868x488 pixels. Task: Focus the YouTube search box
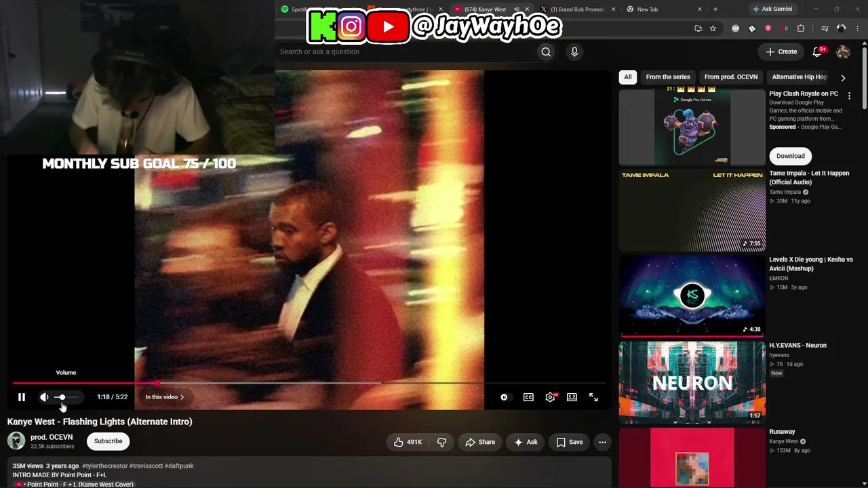pos(407,52)
